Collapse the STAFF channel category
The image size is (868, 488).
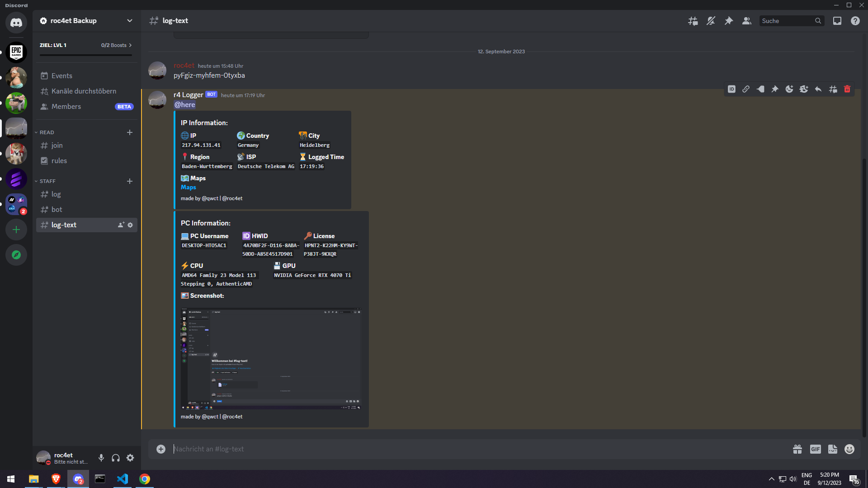coord(47,181)
